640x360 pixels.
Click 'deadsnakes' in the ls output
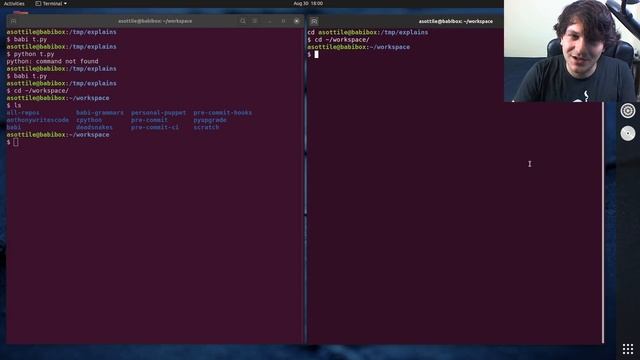pyautogui.click(x=94, y=127)
